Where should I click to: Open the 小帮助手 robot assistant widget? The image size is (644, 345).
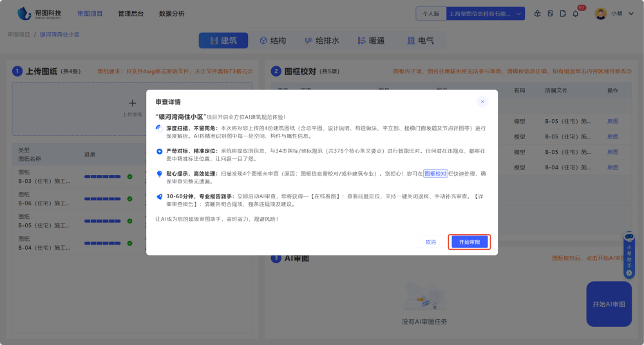(629, 254)
